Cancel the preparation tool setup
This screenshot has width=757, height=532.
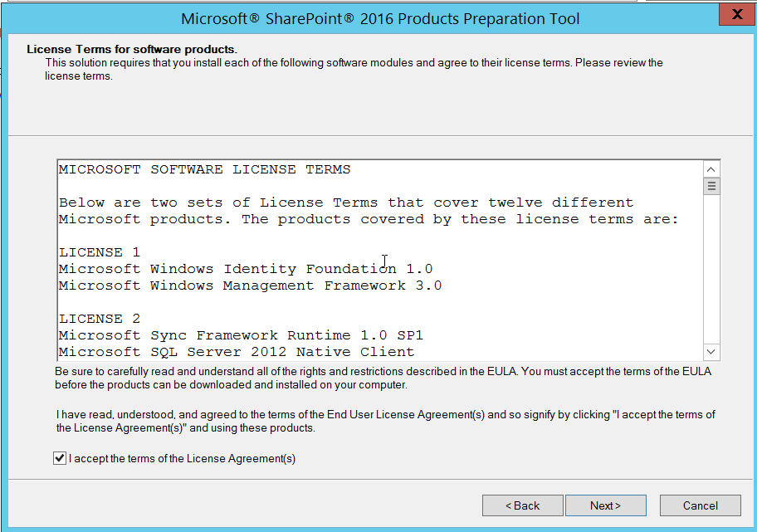(700, 505)
